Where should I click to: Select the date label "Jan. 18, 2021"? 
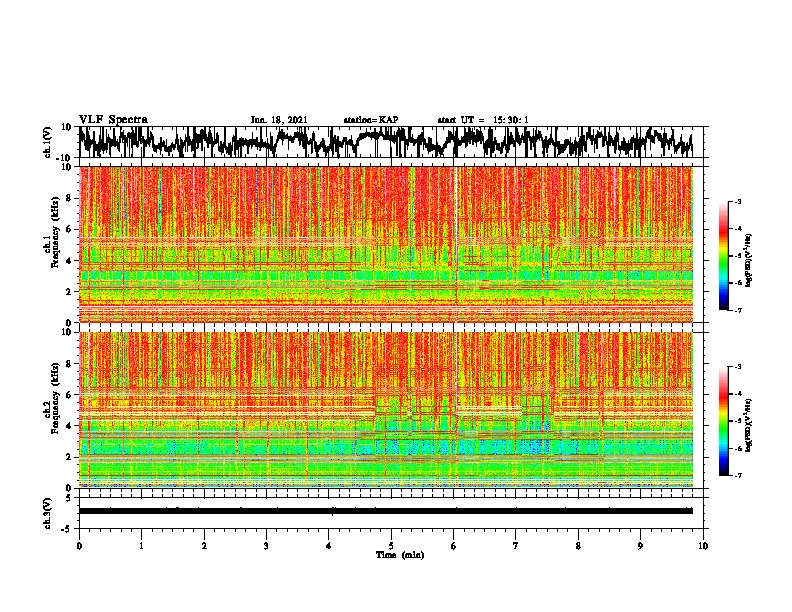(x=279, y=120)
